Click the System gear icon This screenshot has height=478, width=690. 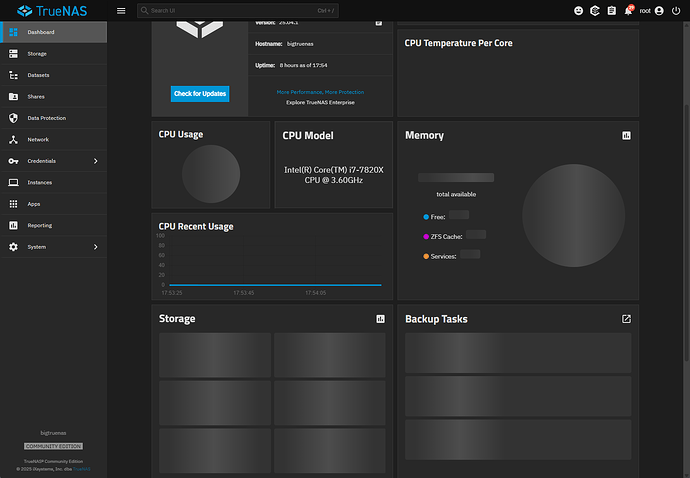pos(14,247)
